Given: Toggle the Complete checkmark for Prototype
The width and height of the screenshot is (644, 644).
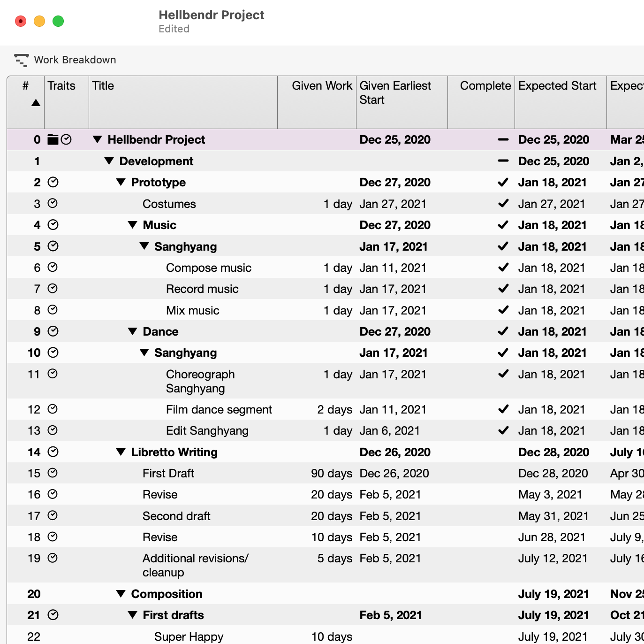Looking at the screenshot, I should click(503, 182).
